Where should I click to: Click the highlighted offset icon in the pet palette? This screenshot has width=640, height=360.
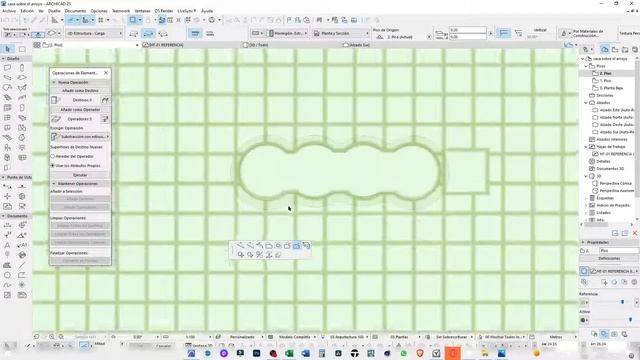296,246
